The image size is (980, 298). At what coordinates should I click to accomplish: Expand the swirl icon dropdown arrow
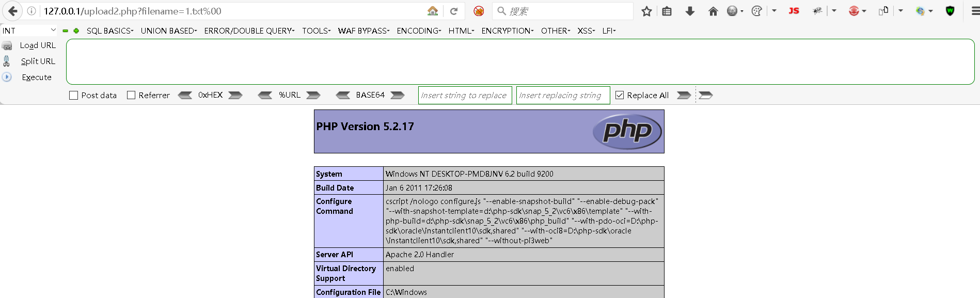(930, 11)
